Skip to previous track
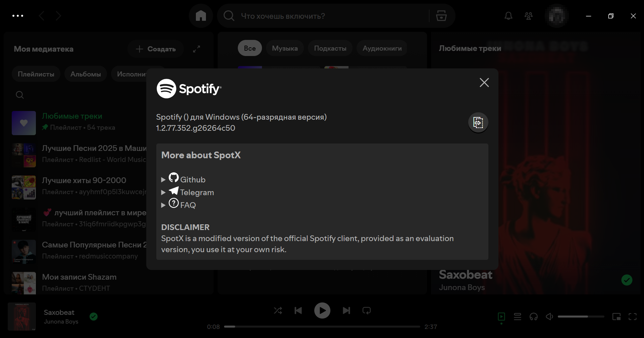Screen dimensions: 644x338 [298, 311]
